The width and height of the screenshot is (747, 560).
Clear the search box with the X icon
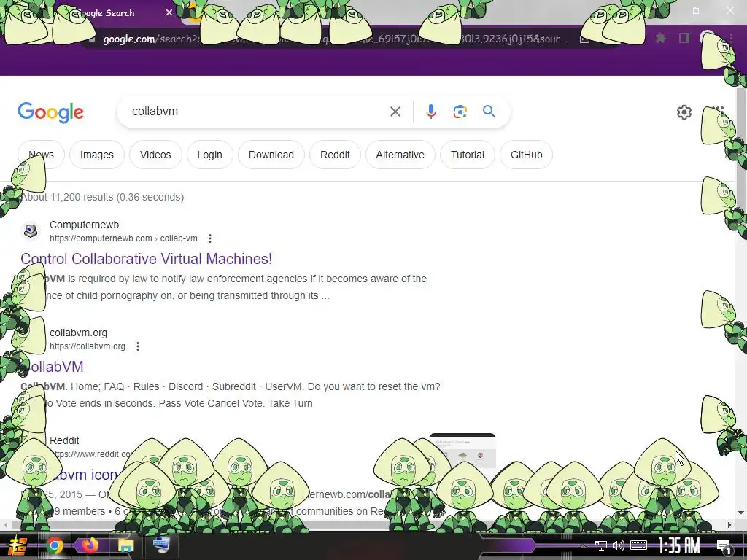395,112
